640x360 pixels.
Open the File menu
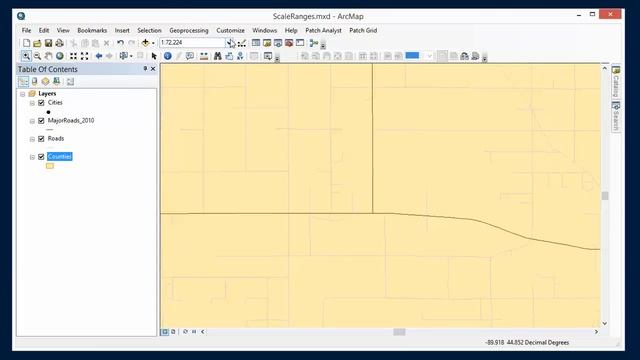click(x=27, y=31)
